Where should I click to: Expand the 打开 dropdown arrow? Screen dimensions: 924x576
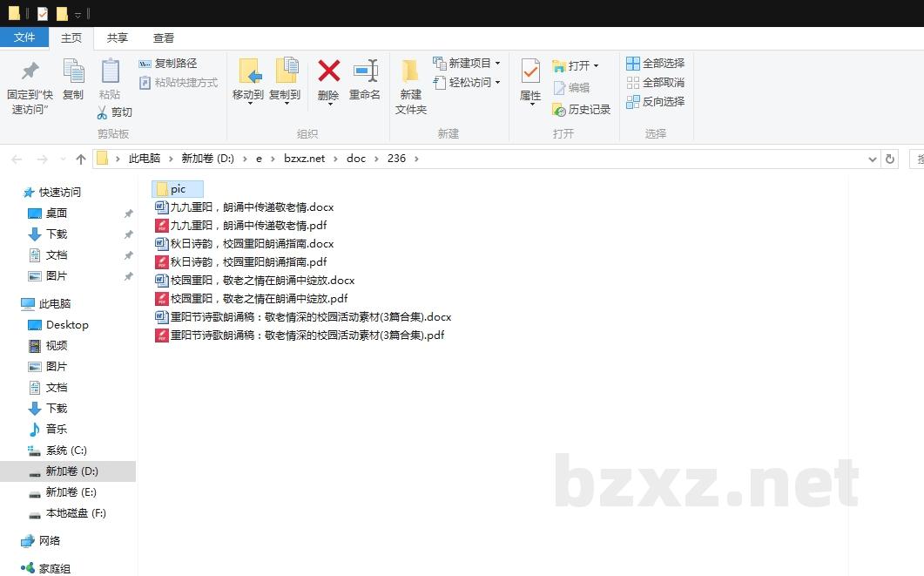point(594,65)
